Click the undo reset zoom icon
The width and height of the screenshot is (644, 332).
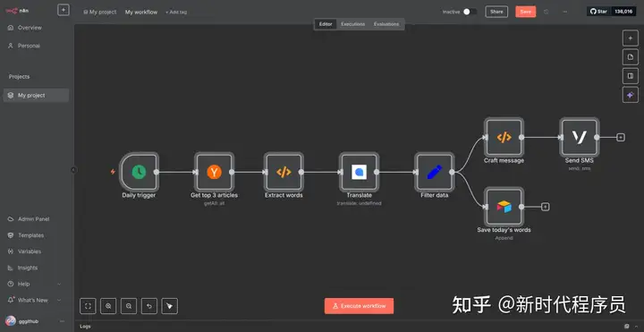tap(149, 306)
